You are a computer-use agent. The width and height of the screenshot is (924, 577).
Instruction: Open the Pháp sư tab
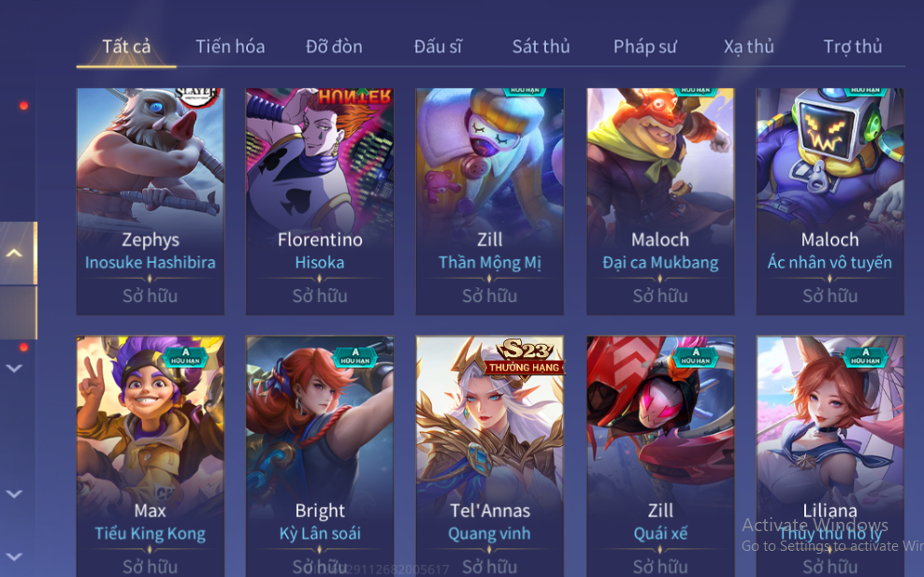pyautogui.click(x=644, y=47)
